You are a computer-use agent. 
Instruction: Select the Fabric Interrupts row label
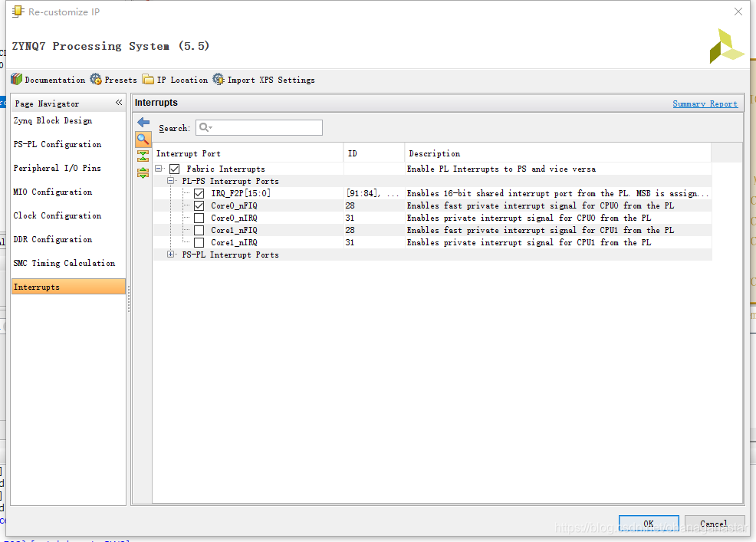[x=225, y=169]
